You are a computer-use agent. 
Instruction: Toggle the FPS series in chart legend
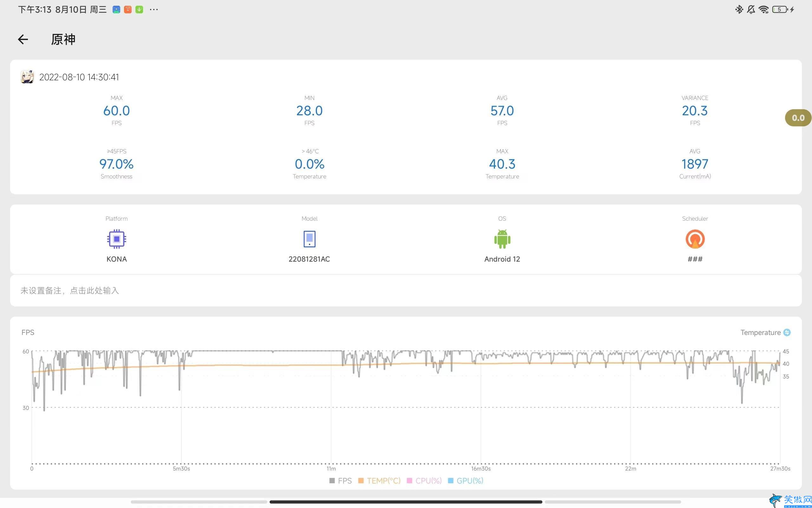[x=341, y=480]
